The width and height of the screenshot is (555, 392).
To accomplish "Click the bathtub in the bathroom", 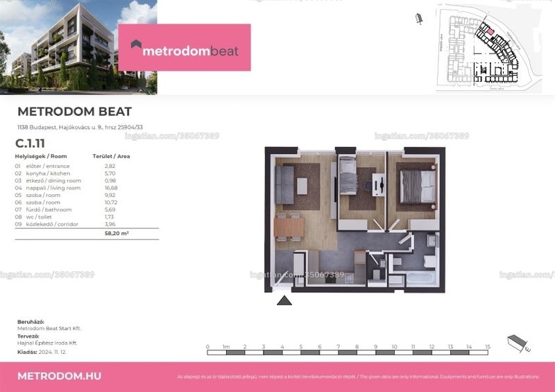I will click(420, 278).
